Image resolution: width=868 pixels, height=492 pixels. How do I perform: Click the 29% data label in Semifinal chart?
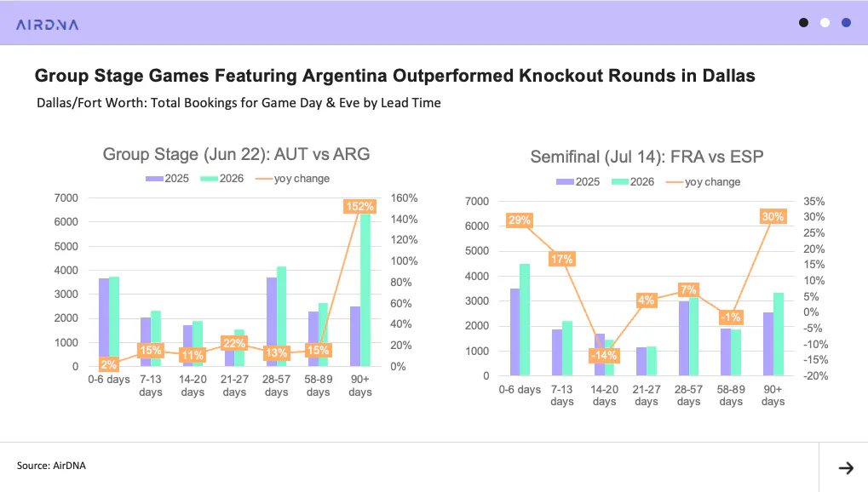tap(520, 220)
